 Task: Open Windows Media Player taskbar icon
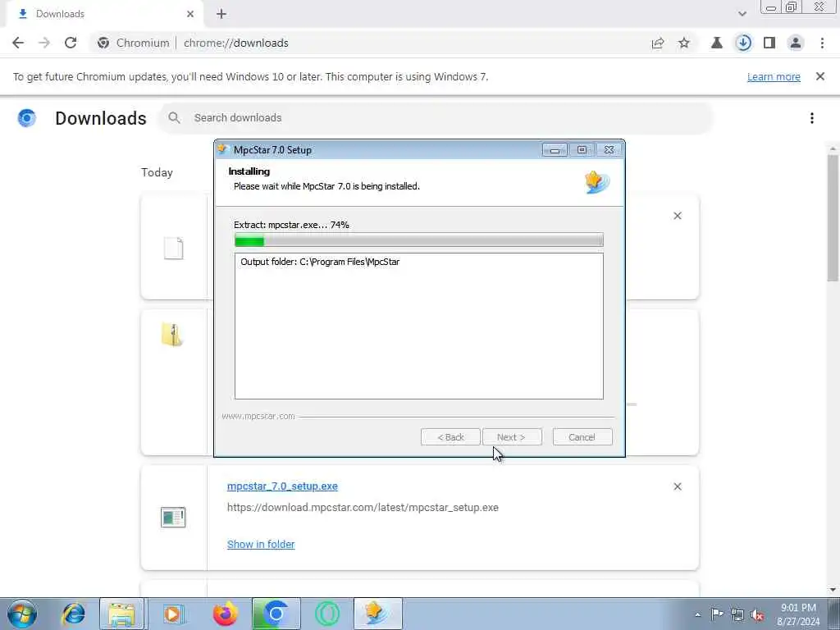point(173,614)
